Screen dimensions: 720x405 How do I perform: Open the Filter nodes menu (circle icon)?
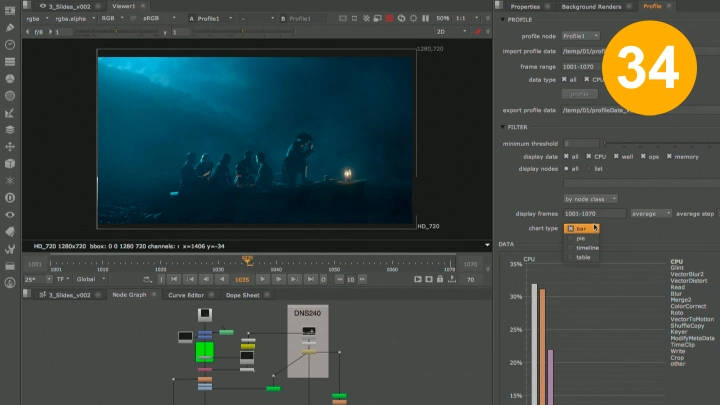10,96
